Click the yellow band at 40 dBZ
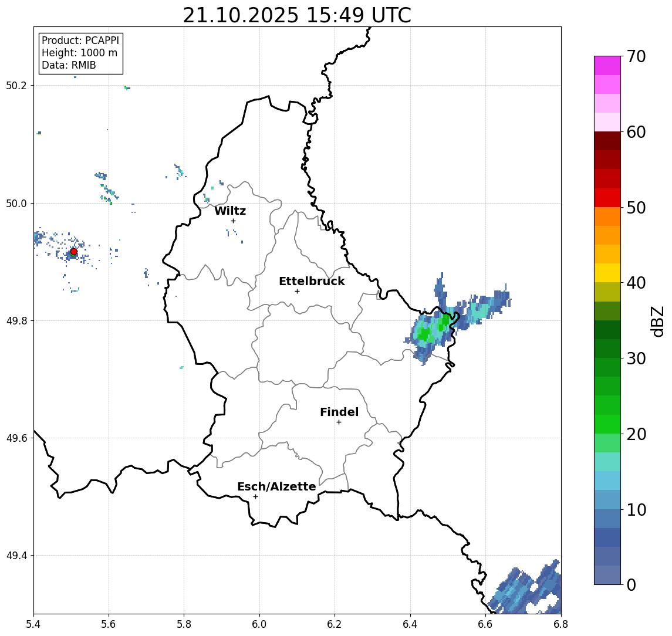672x636 pixels. click(607, 273)
